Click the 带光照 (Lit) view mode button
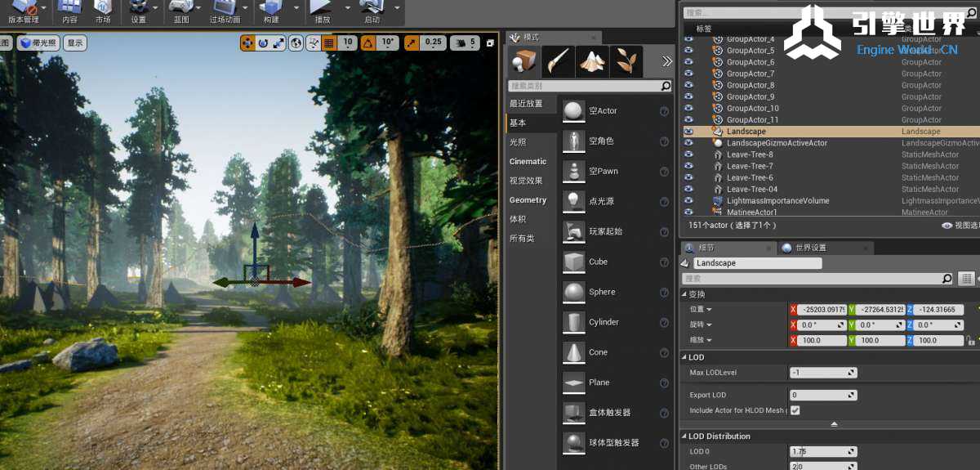 [38, 43]
